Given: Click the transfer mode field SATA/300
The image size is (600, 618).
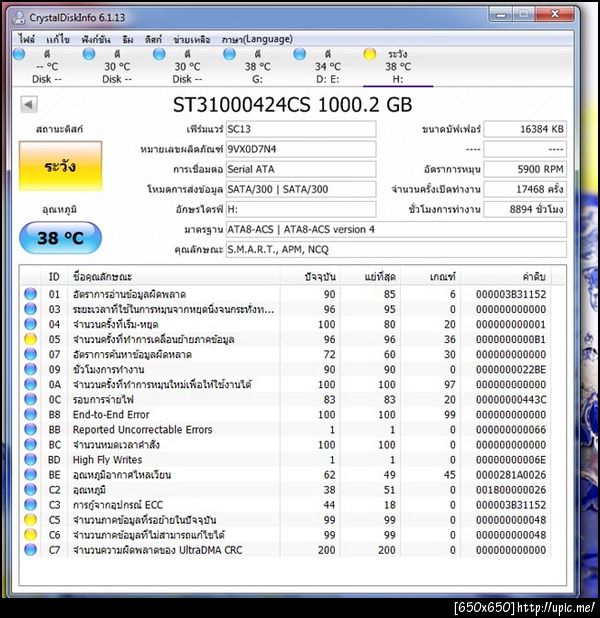Looking at the screenshot, I should [x=301, y=189].
